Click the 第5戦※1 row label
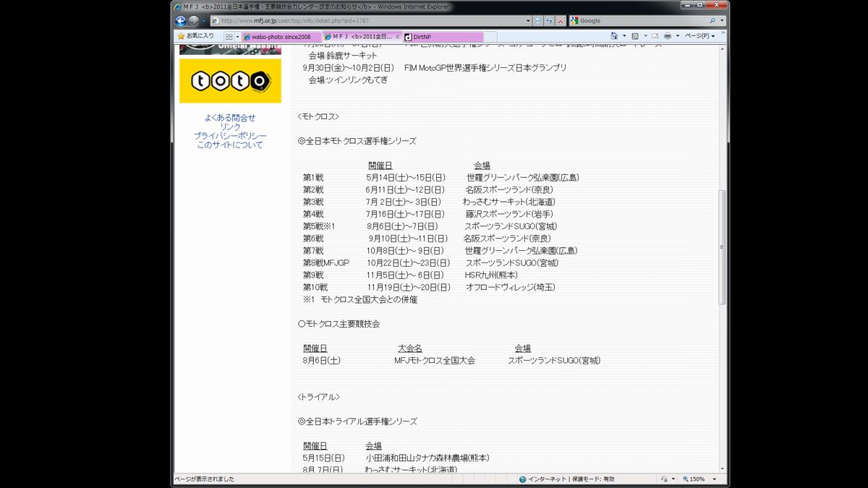The image size is (868, 488). (319, 226)
